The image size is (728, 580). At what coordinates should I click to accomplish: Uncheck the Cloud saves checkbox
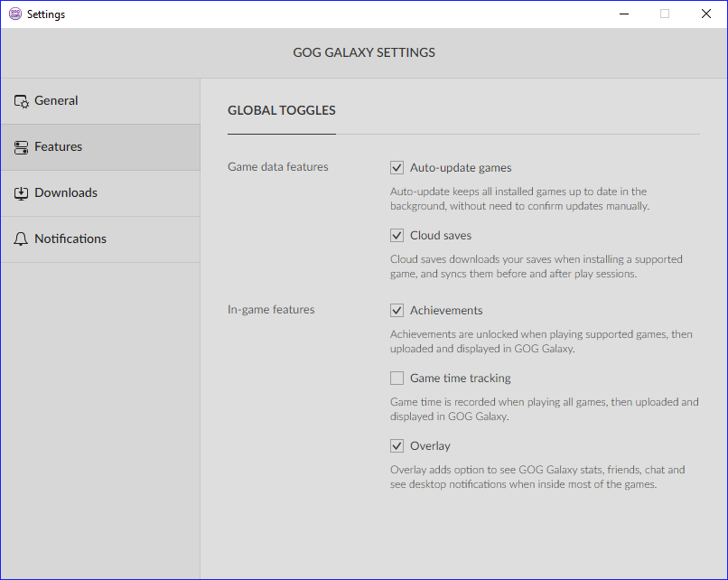[397, 236]
